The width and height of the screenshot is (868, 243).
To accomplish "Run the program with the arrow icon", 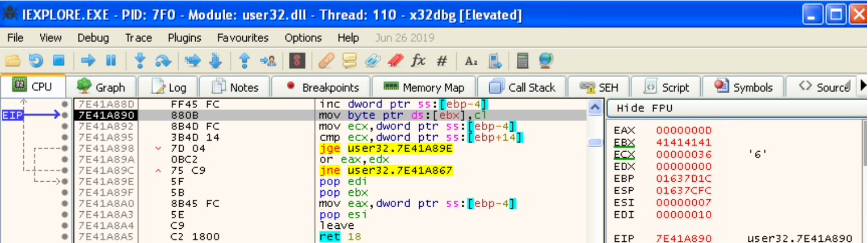I will (x=88, y=60).
